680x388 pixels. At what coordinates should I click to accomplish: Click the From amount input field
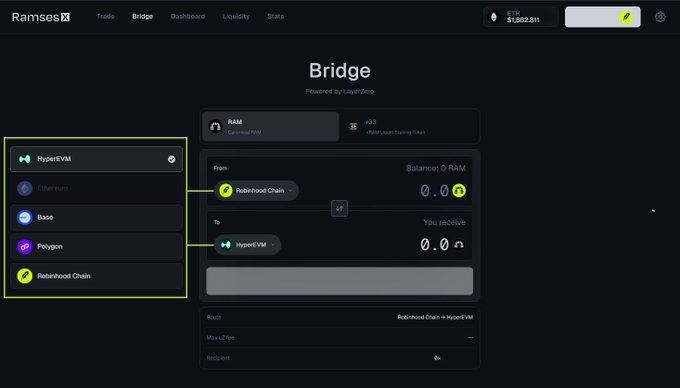434,190
